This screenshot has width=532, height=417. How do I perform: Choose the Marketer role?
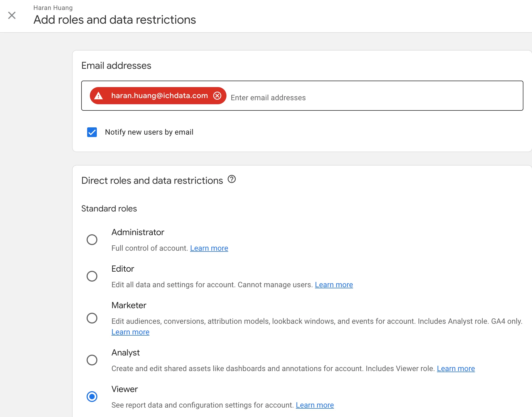92,318
